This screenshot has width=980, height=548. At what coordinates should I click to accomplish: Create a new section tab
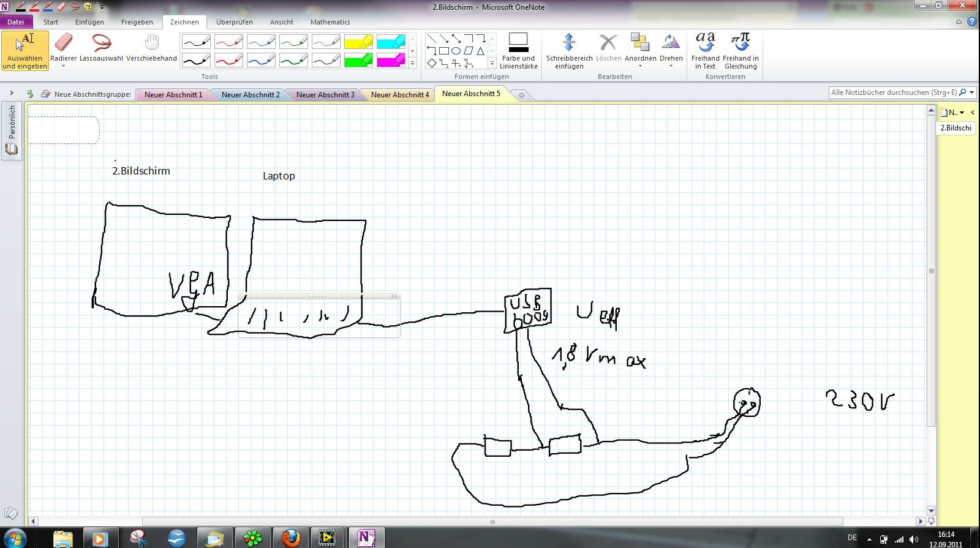522,95
